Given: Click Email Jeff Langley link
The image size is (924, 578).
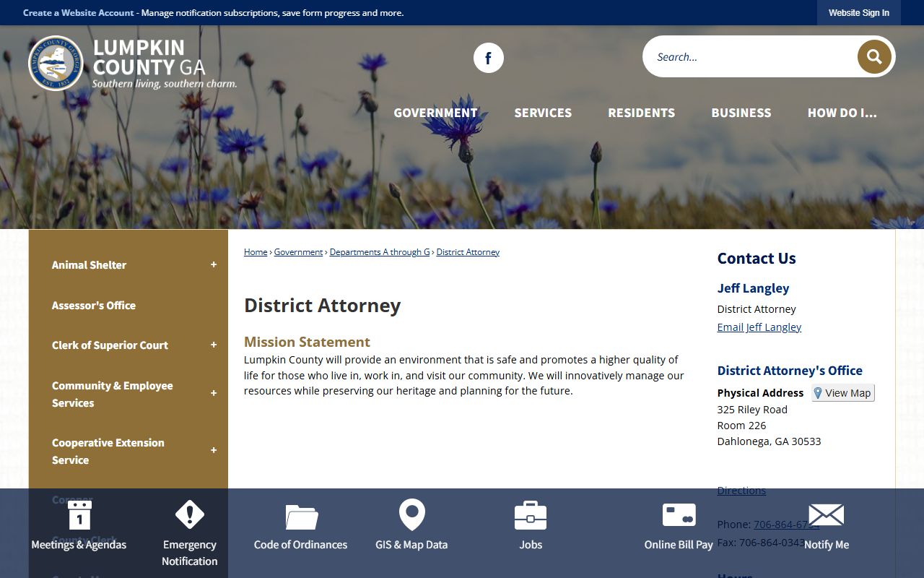Looking at the screenshot, I should click(x=759, y=327).
